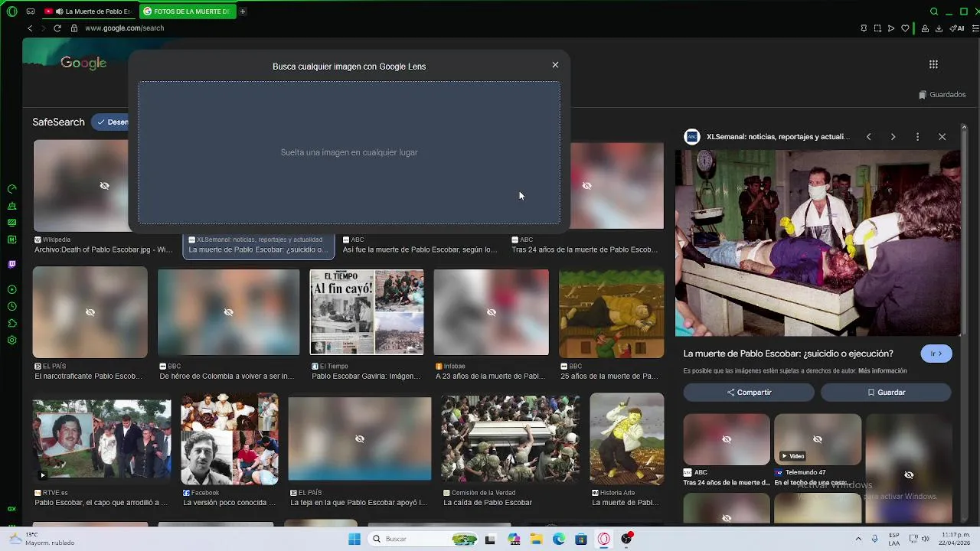Open the El Tiempo Al fin cayó newspaper thumbnail
The image size is (980, 551).
[367, 312]
